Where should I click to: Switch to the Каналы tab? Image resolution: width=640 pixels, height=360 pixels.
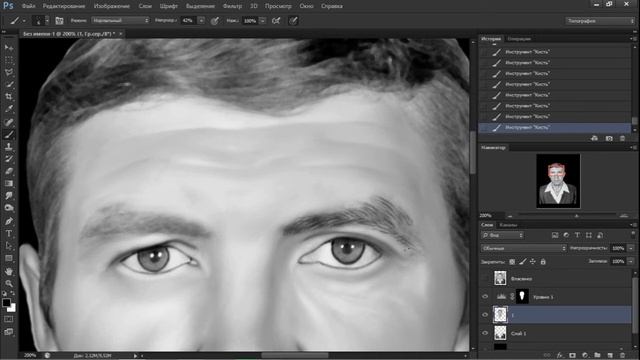[x=508, y=225]
